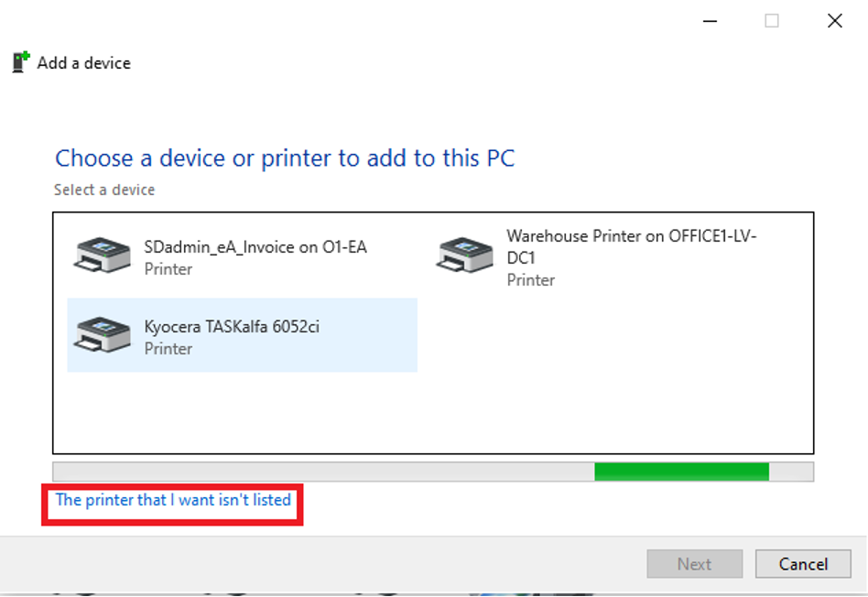This screenshot has height=597, width=868.
Task: Close the Add a device window
Action: [x=834, y=21]
